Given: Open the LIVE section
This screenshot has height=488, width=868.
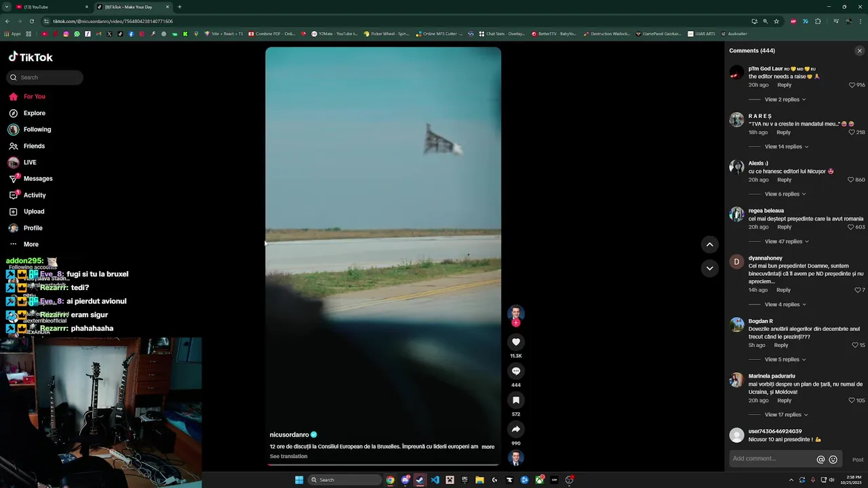Looking at the screenshot, I should [22, 163].
